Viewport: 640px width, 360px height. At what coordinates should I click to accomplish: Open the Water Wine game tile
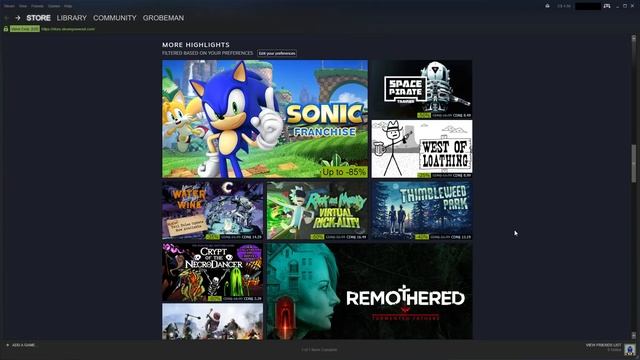pos(213,211)
